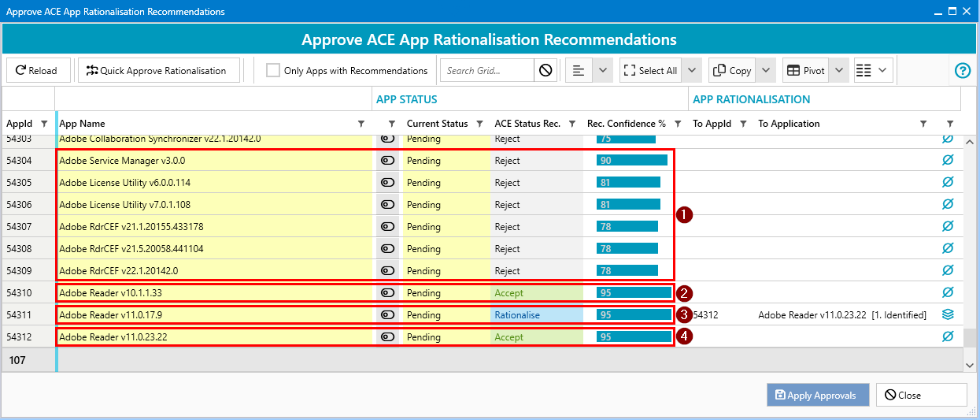Viewport: 980px width, 420px height.
Task: Filter the To AppId column
Action: pyautogui.click(x=743, y=124)
